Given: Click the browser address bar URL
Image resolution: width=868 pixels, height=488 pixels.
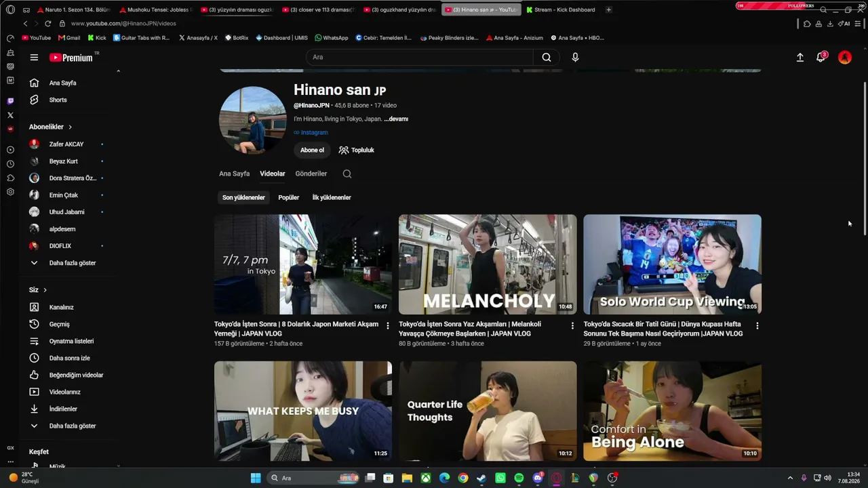Looking at the screenshot, I should click(x=123, y=24).
